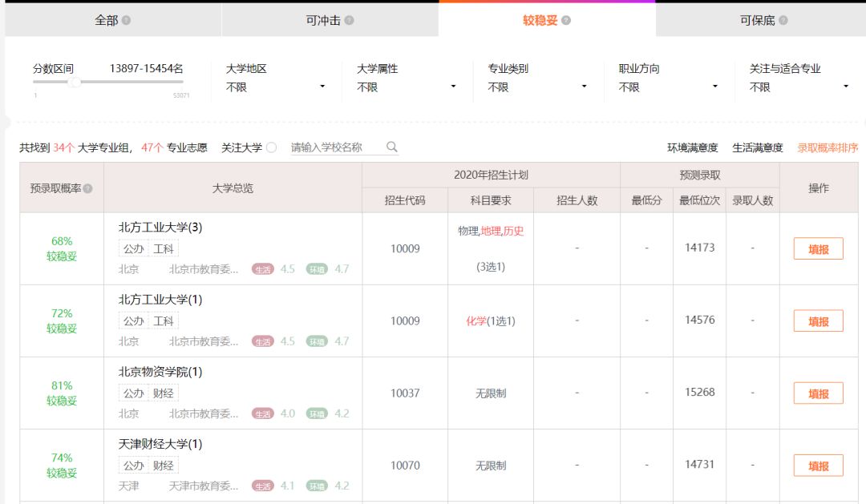Open the 关注与适合专业 dropdown
This screenshot has width=866, height=504.
(x=799, y=87)
